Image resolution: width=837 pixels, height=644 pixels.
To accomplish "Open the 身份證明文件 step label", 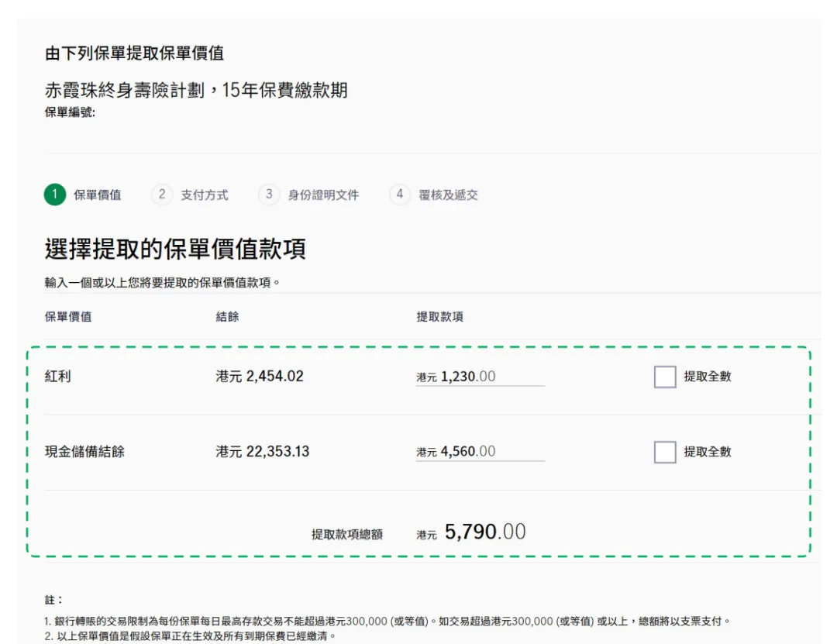I will pyautogui.click(x=323, y=195).
